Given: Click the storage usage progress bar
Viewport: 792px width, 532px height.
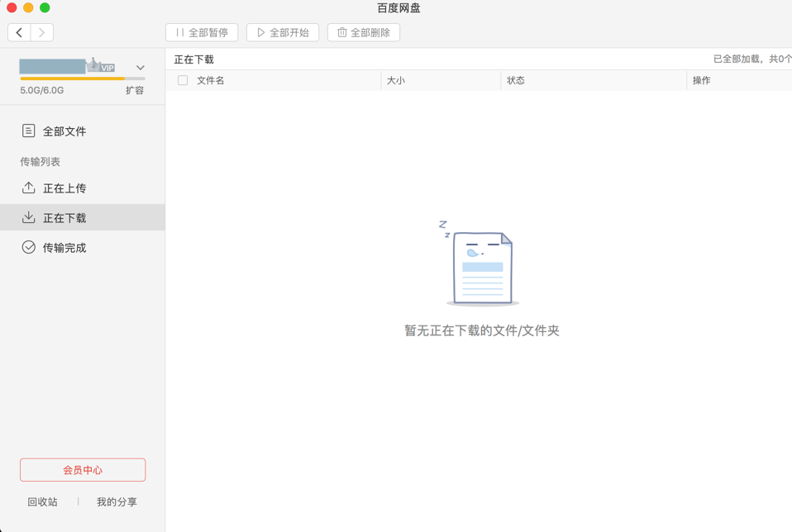Looking at the screenshot, I should tap(83, 78).
